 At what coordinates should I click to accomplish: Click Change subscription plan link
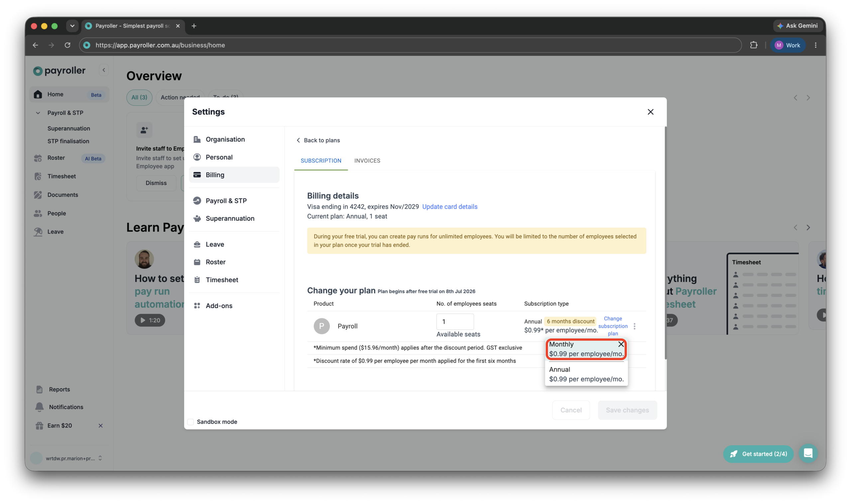[x=613, y=326]
